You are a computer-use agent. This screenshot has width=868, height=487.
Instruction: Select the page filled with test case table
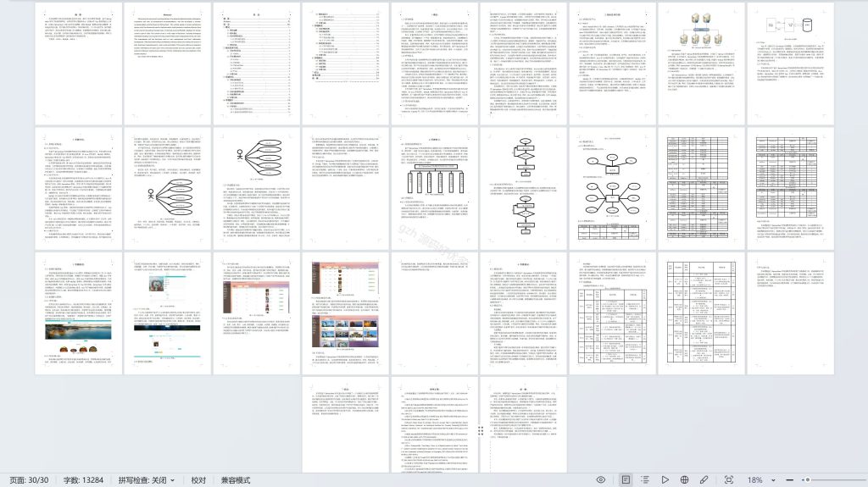point(701,313)
